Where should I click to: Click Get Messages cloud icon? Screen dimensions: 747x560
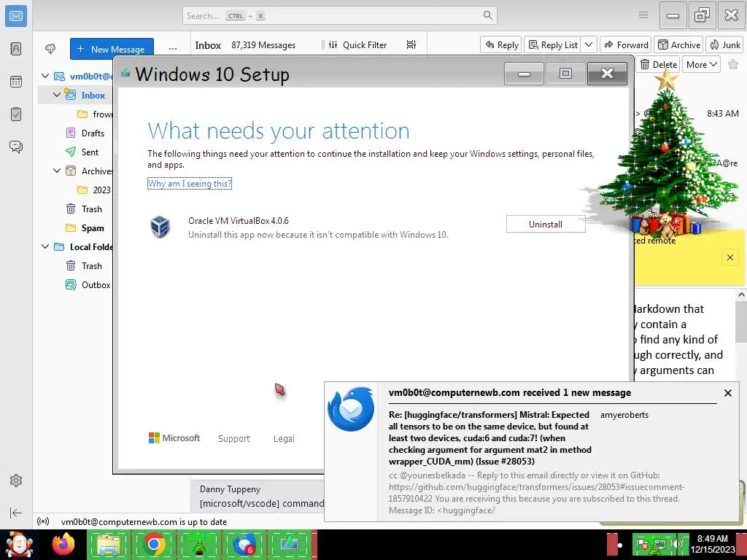(50, 49)
